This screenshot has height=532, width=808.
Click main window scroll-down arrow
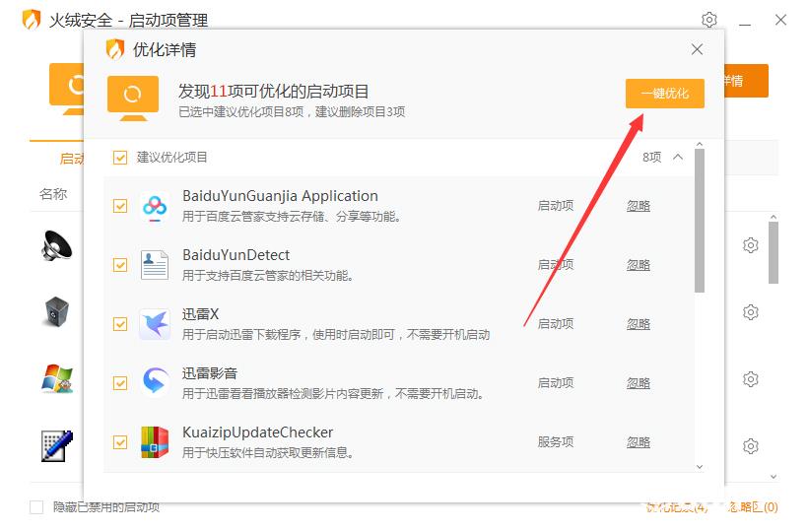point(773,477)
